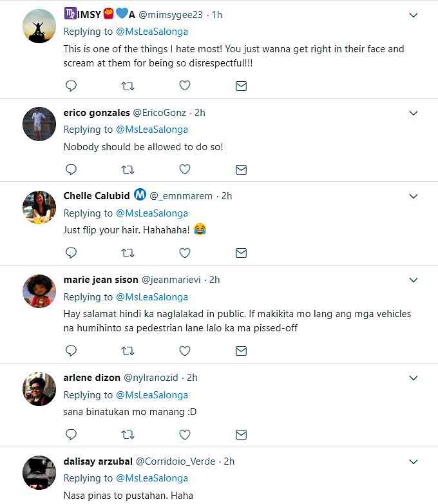
Task: Like arlene dizon's reply
Action: coord(185,435)
